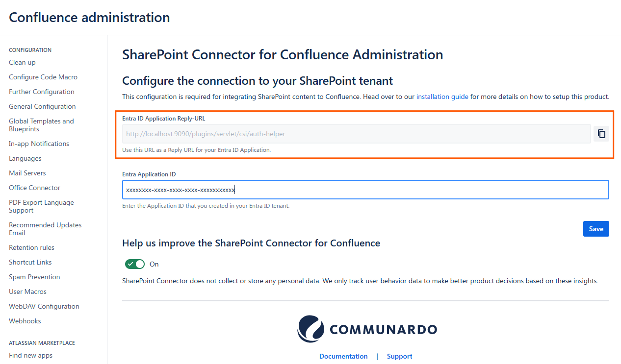
Task: Select the Reply-URL text field
Action: [356, 134]
